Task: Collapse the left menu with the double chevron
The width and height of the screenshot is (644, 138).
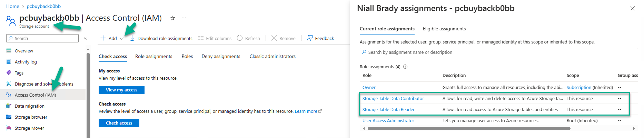Action: (x=85, y=38)
